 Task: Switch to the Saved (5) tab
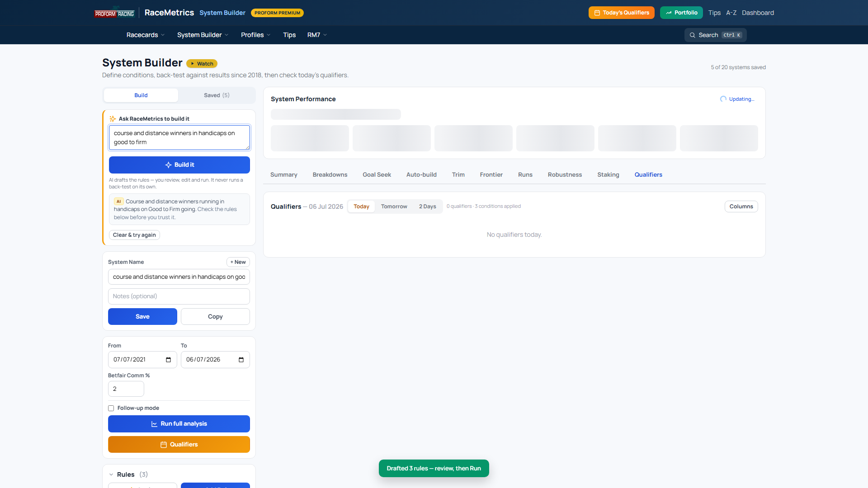coord(217,95)
